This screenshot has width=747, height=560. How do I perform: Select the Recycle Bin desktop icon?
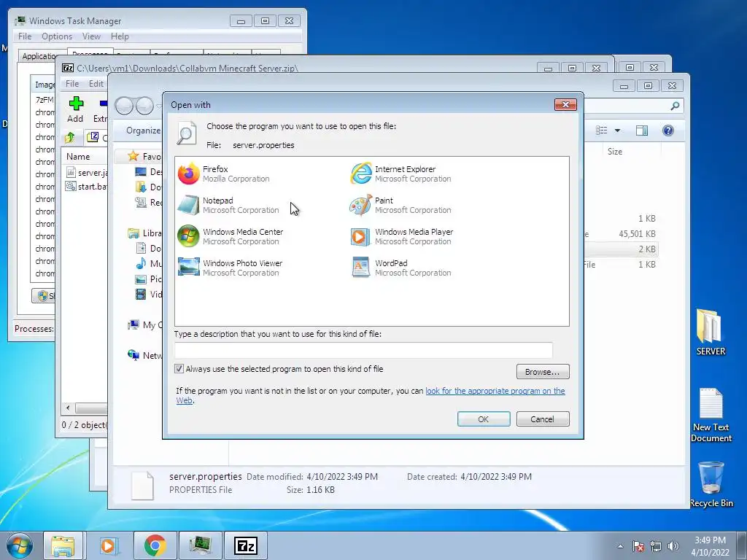pyautogui.click(x=711, y=484)
